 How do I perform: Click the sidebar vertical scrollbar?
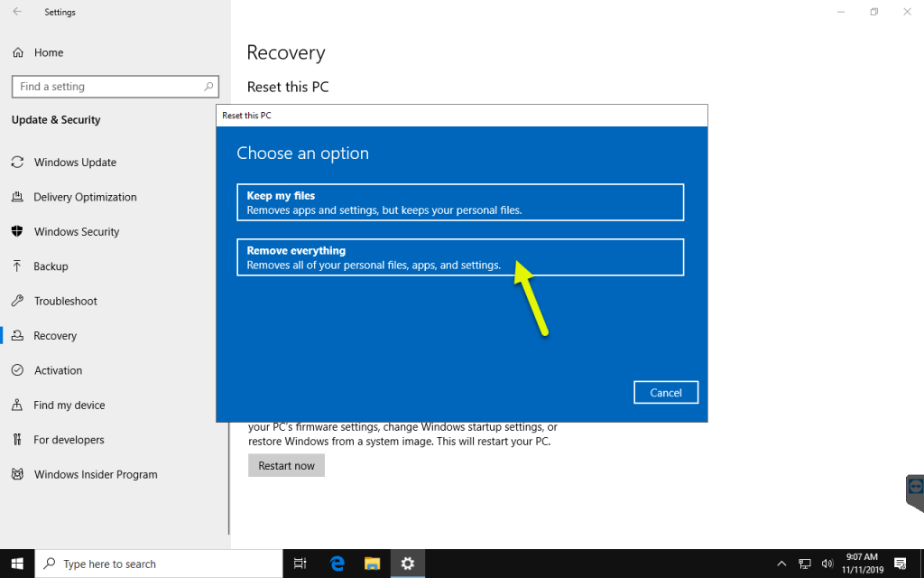(228, 478)
